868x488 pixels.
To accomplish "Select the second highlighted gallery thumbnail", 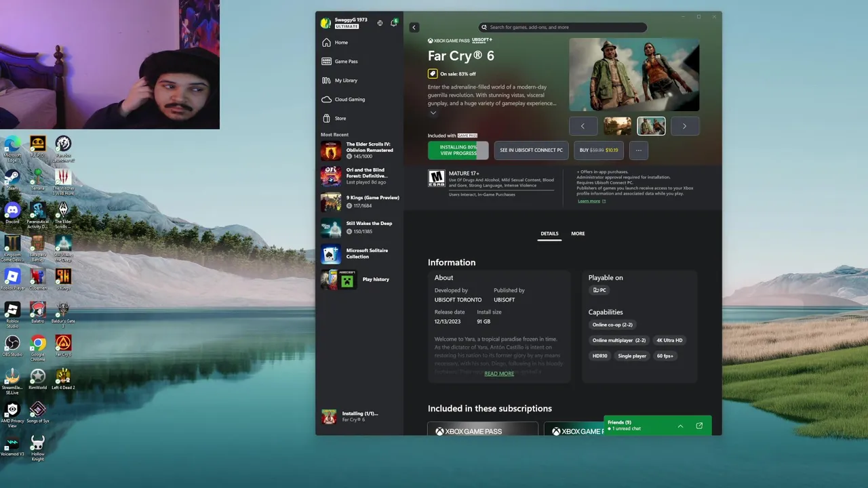I will (651, 126).
